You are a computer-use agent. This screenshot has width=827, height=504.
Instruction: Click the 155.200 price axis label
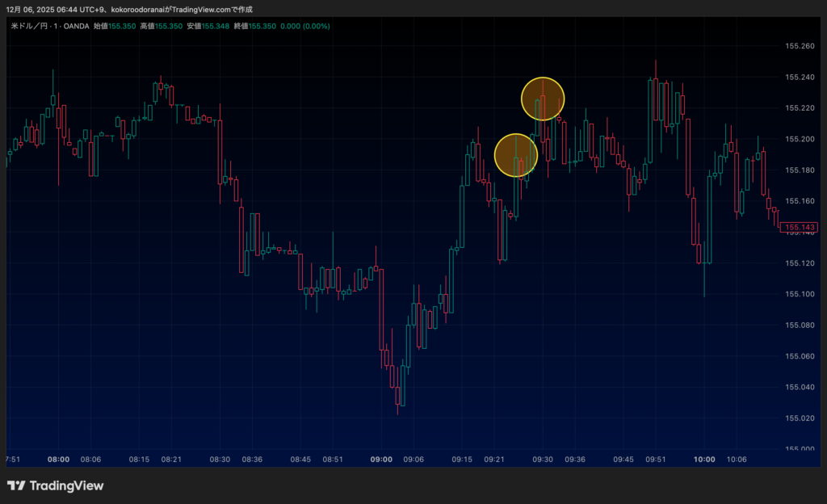800,139
